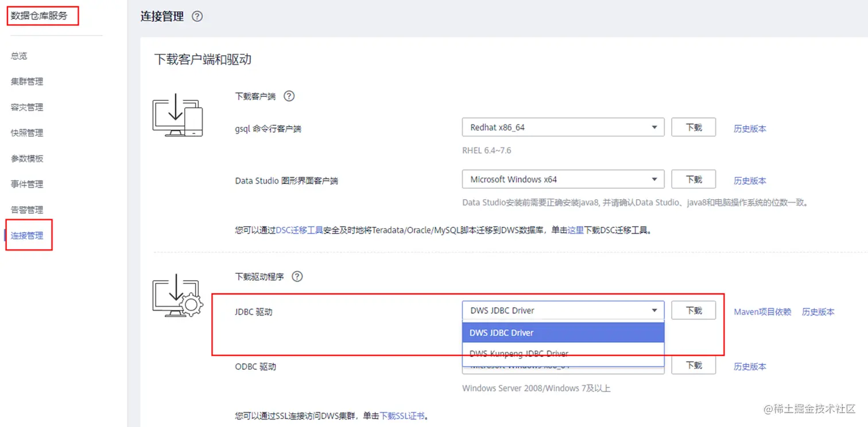Click the Data Studio java8 installation note
The width and height of the screenshot is (868, 427).
click(x=635, y=202)
